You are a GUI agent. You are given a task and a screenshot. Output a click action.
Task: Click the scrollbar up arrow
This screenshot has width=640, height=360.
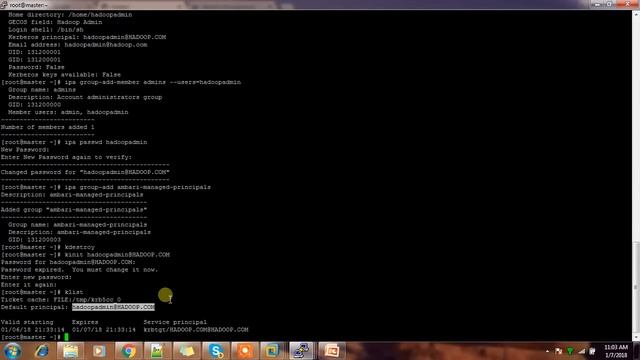coord(636,14)
